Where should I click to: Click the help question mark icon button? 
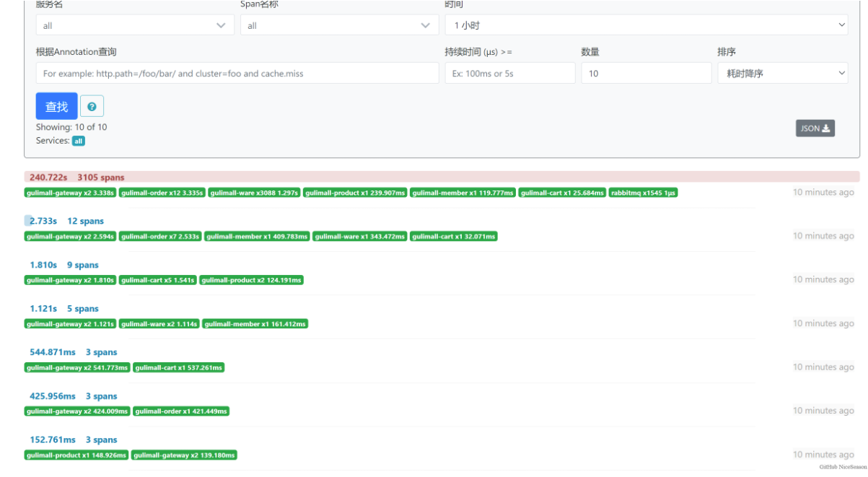point(92,106)
